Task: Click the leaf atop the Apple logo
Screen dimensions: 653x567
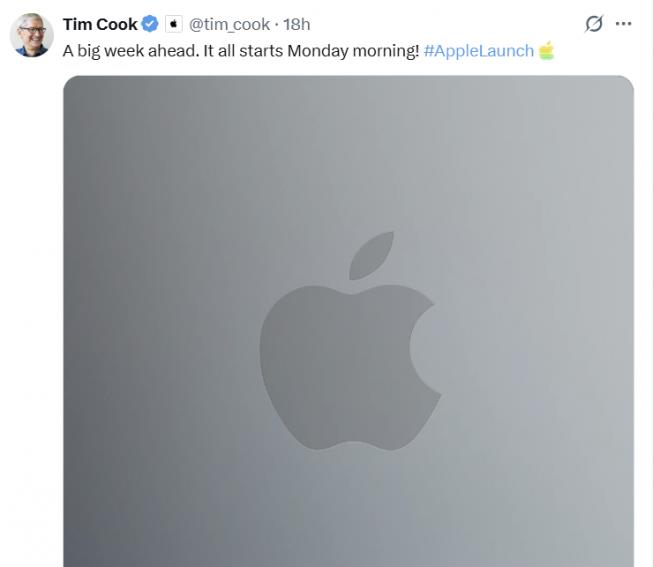Action: click(371, 255)
